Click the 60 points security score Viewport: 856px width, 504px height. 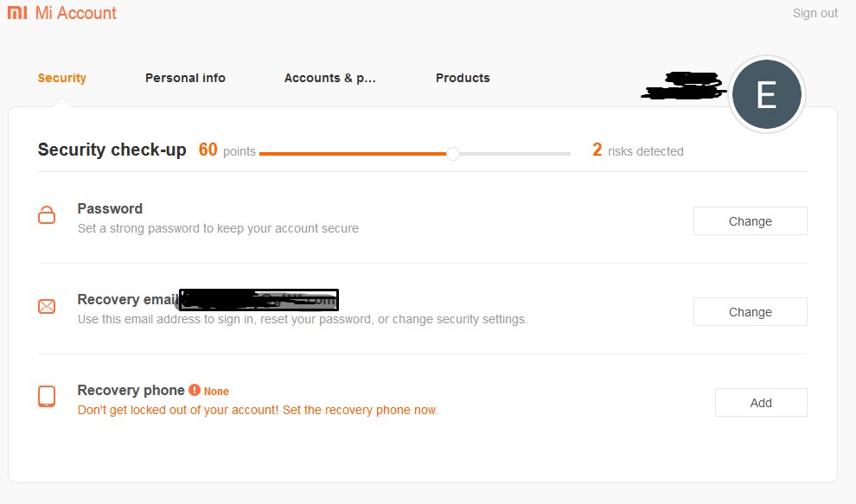point(227,150)
